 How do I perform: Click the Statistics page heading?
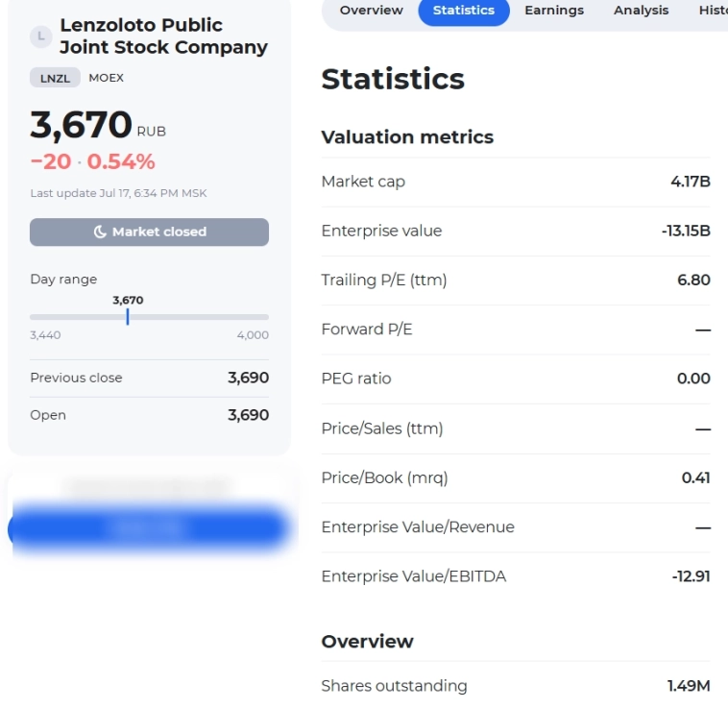pos(393,79)
